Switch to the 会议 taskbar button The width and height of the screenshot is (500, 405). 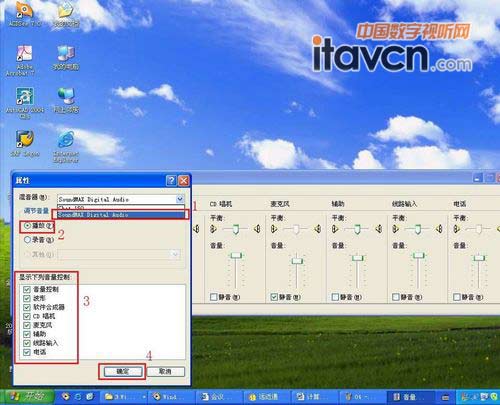pos(220,397)
